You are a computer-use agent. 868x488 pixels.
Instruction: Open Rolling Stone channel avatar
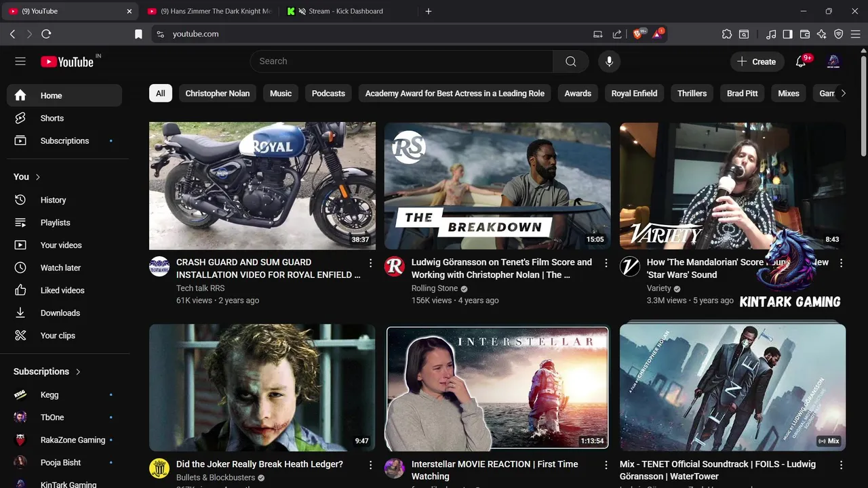tap(395, 266)
